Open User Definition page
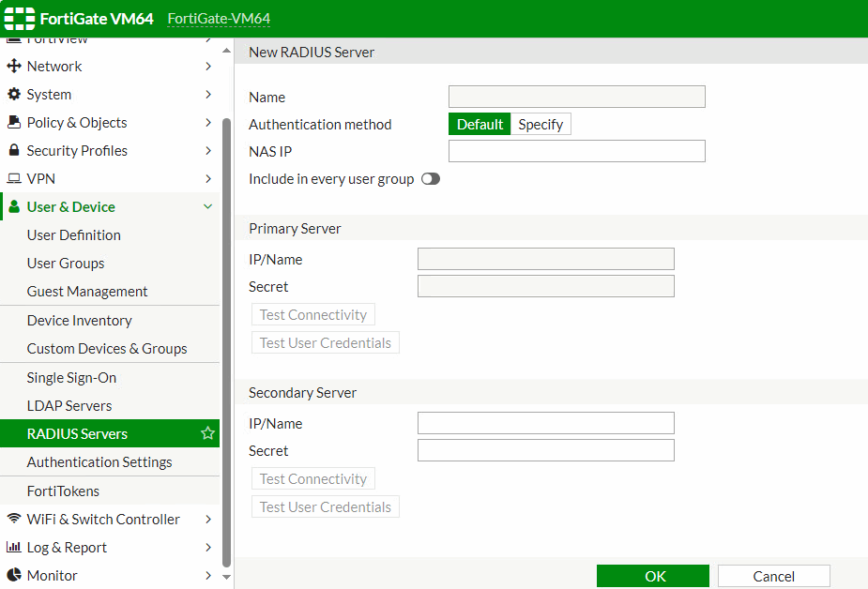 [110, 234]
